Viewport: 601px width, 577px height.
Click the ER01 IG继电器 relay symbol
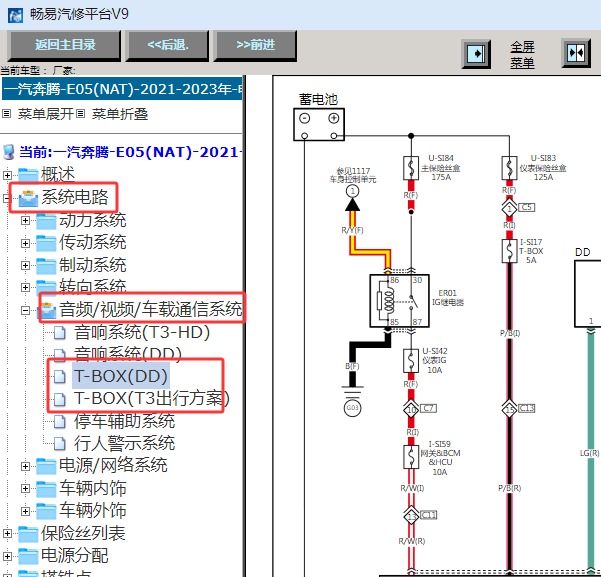coord(399,301)
